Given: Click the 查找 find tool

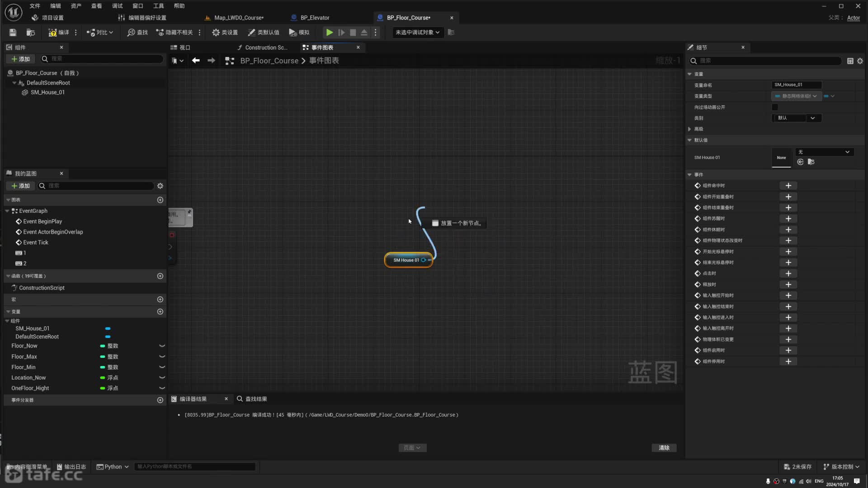Looking at the screenshot, I should (137, 32).
